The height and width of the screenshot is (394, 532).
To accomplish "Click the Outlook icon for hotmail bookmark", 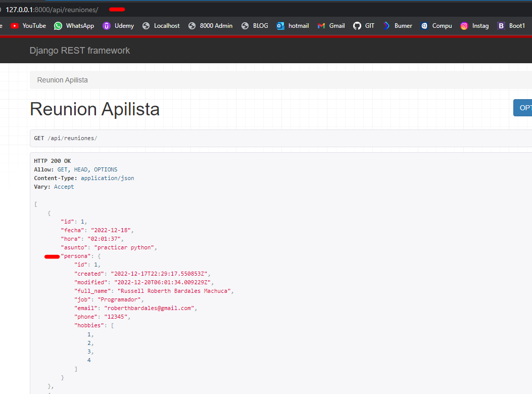I will click(280, 26).
